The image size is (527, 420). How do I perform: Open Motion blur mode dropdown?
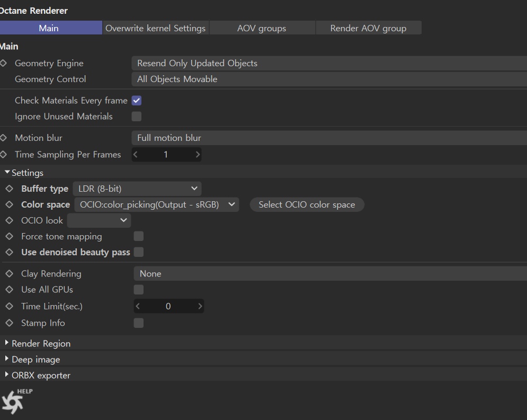coord(329,138)
